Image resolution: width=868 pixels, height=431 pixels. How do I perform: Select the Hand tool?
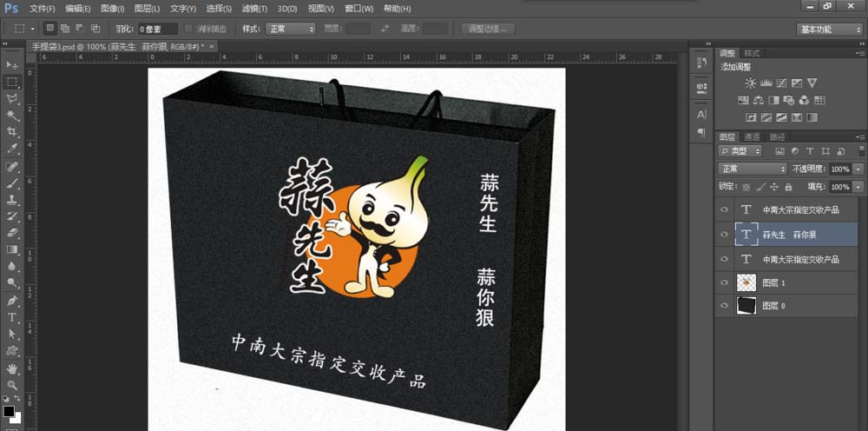click(11, 368)
